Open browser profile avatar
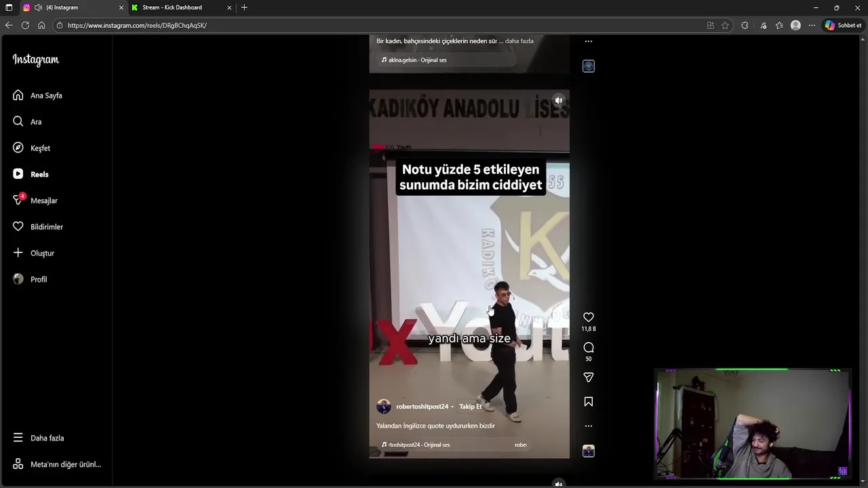Screen dimensions: 868x488 coord(795,25)
